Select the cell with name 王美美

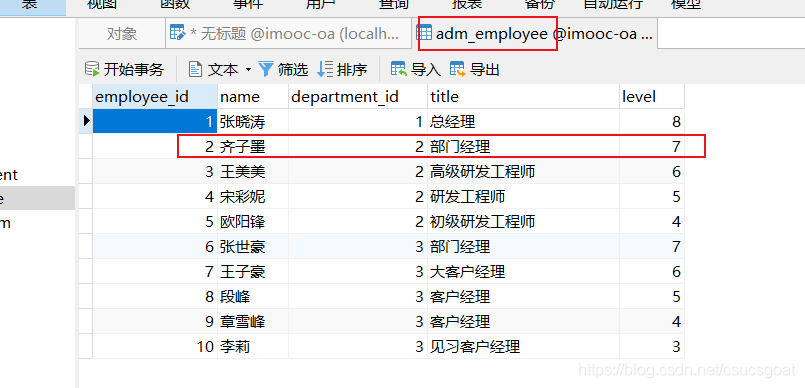click(253, 171)
